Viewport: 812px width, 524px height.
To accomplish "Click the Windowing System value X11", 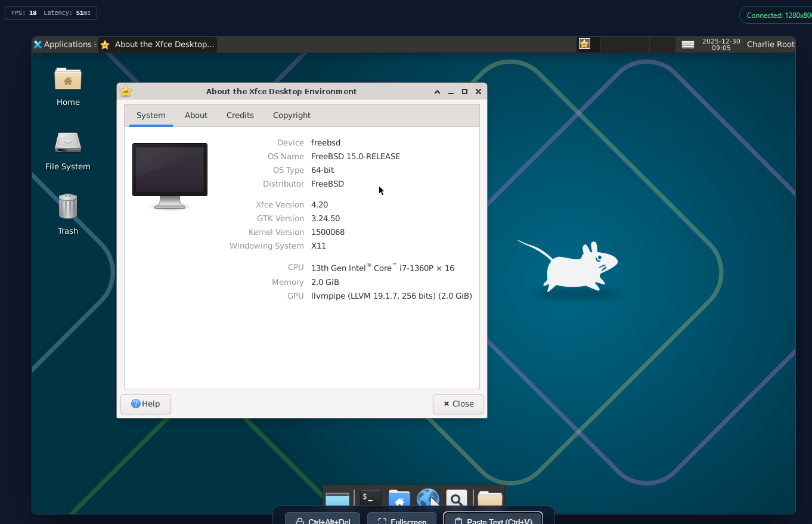I will [x=318, y=246].
